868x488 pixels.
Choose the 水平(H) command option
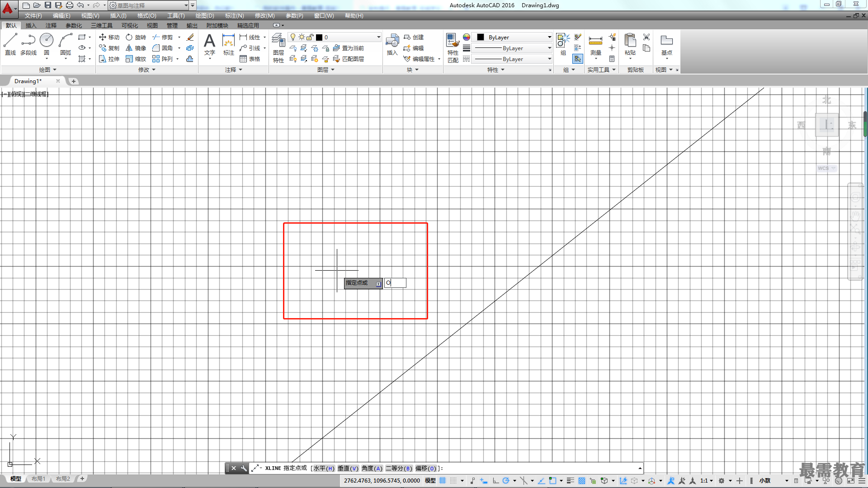point(324,468)
